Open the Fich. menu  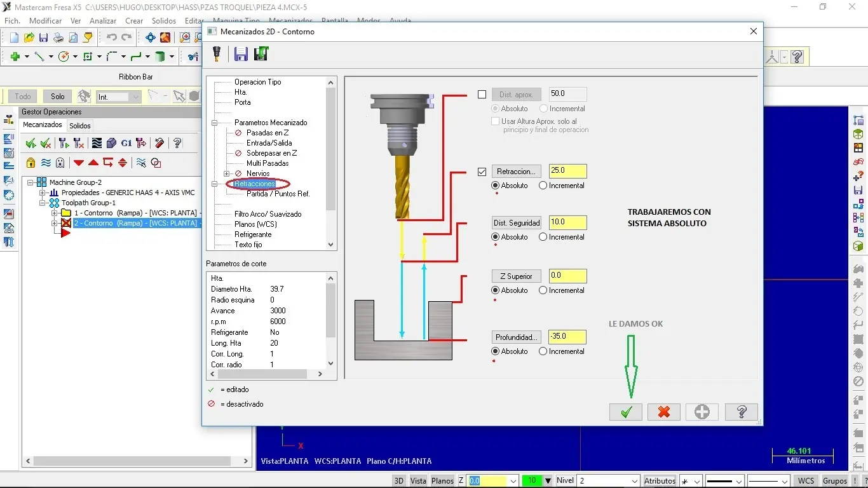point(12,21)
